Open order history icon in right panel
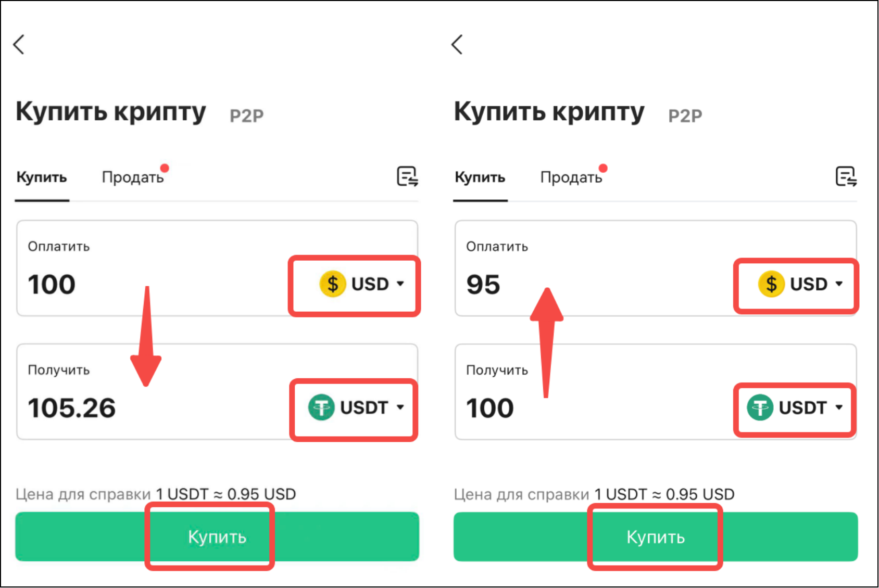The image size is (879, 588). (846, 177)
